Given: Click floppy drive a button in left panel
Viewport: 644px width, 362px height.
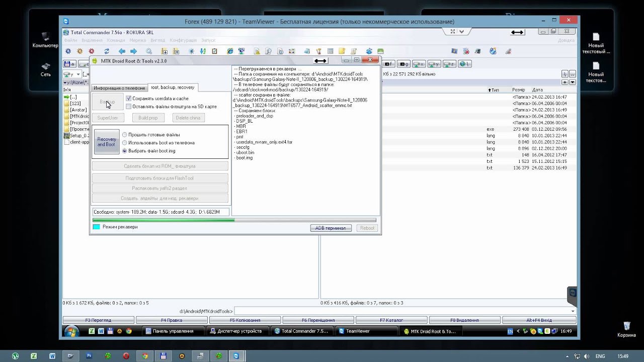Looking at the screenshot, I should (x=69, y=64).
